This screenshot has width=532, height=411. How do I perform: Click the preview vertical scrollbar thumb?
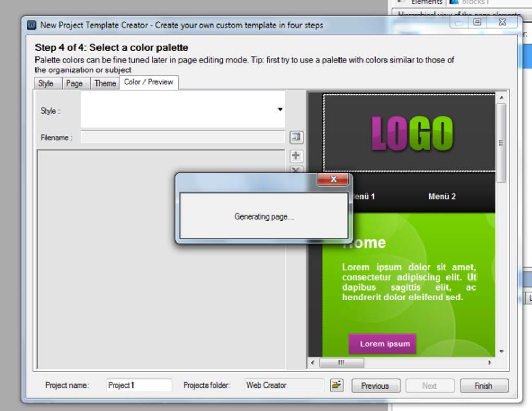[501, 143]
